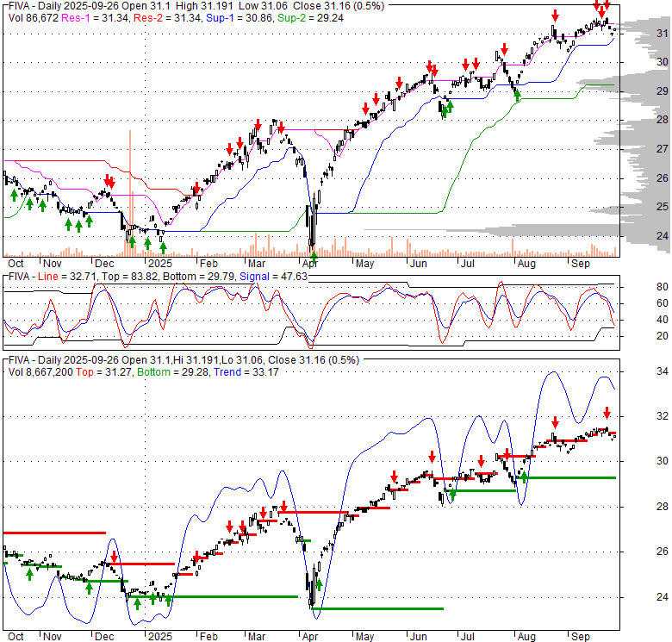The width and height of the screenshot is (672, 642).
Task: Click thick green support line spanning April to June
Action: click(377, 608)
